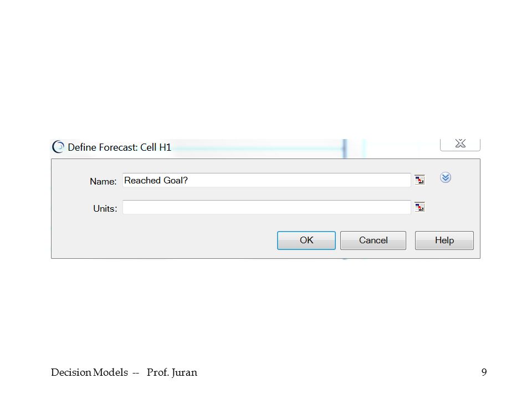The width and height of the screenshot is (532, 399).
Task: Click the cell reference icon beside Name field
Action: (x=420, y=180)
